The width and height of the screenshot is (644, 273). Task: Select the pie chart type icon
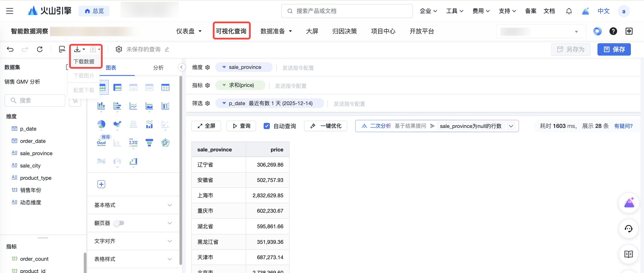[x=101, y=124]
